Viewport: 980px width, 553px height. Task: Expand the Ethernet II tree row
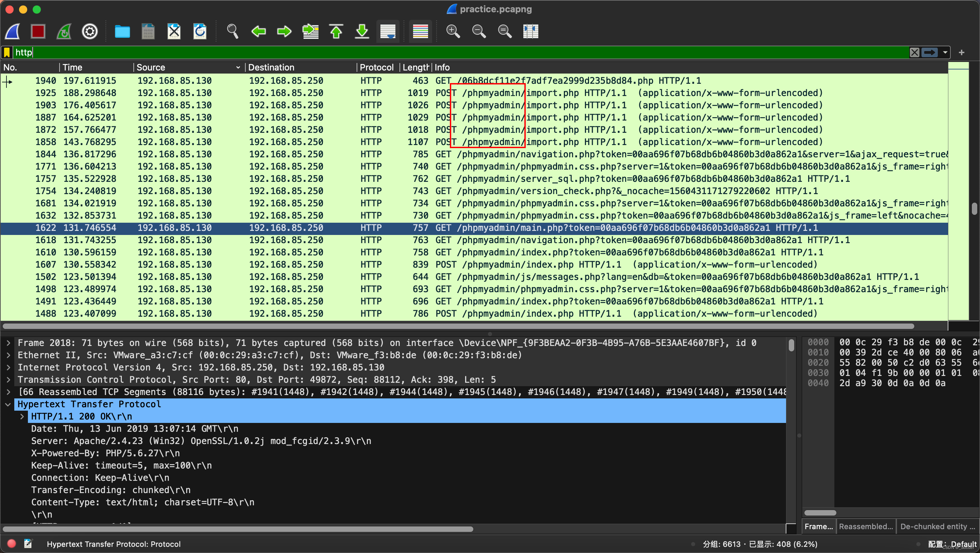9,355
